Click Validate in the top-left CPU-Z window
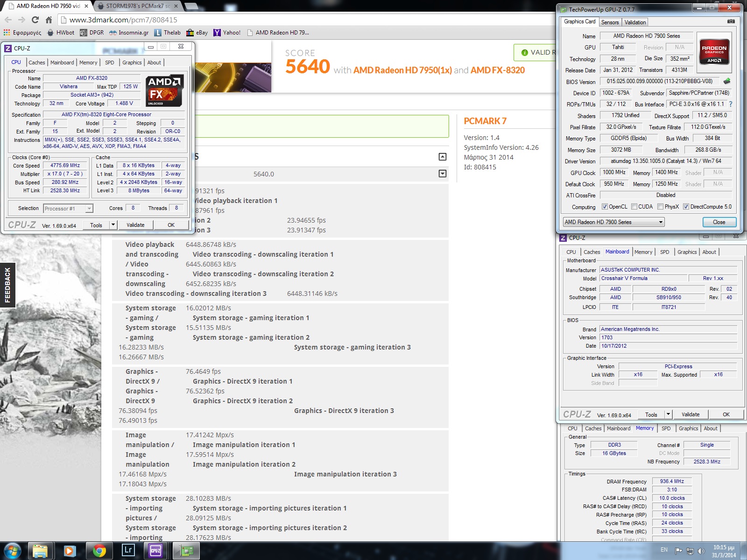747x560 pixels. (x=135, y=225)
